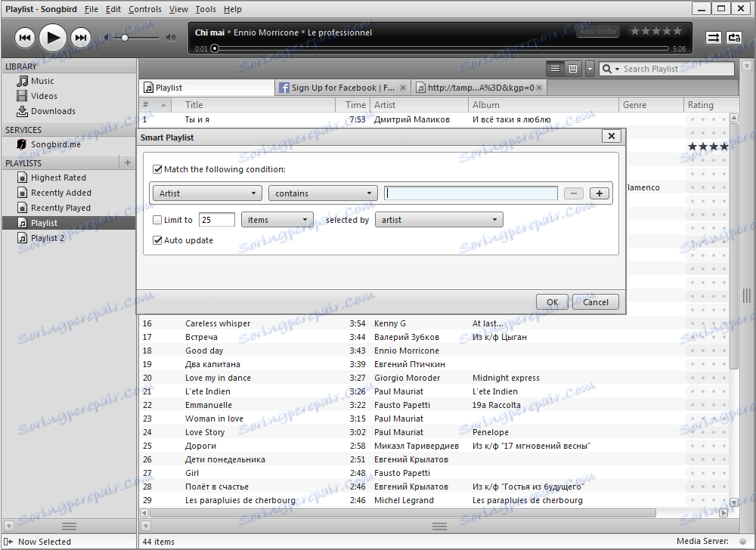Open the Artist Profile button
The image size is (756, 550).
click(598, 32)
